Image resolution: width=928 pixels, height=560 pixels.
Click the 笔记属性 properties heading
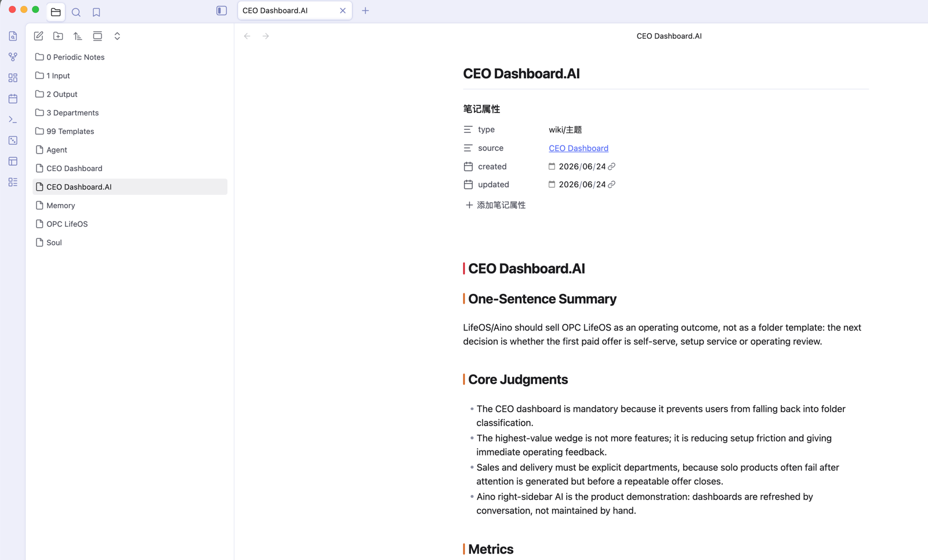point(481,109)
